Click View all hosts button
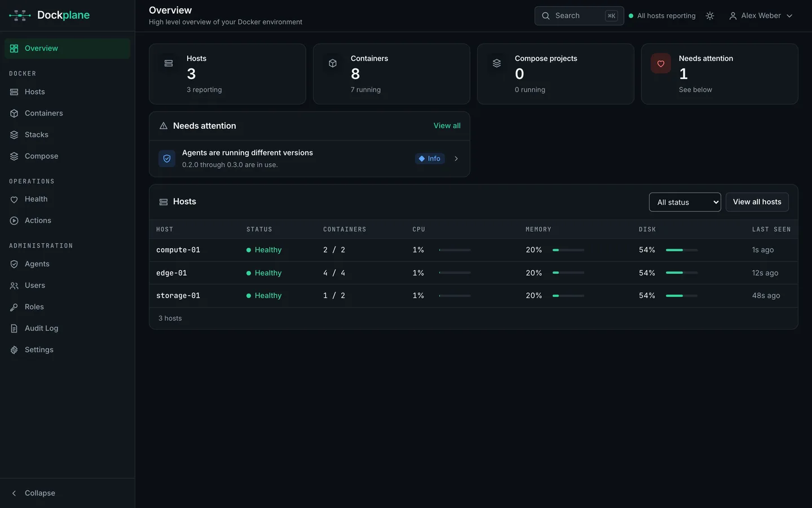Screen dimensions: 812x508 [757, 202]
